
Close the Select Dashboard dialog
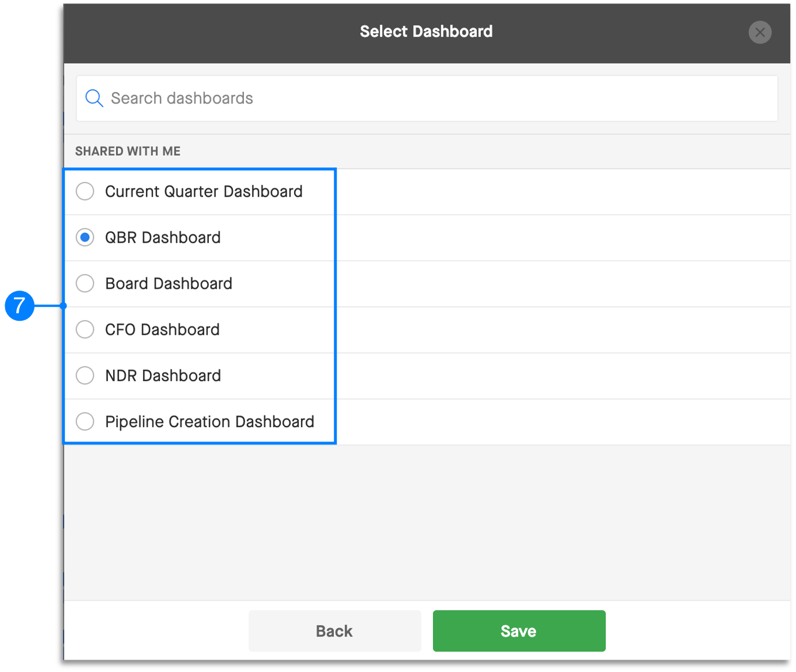(x=760, y=32)
